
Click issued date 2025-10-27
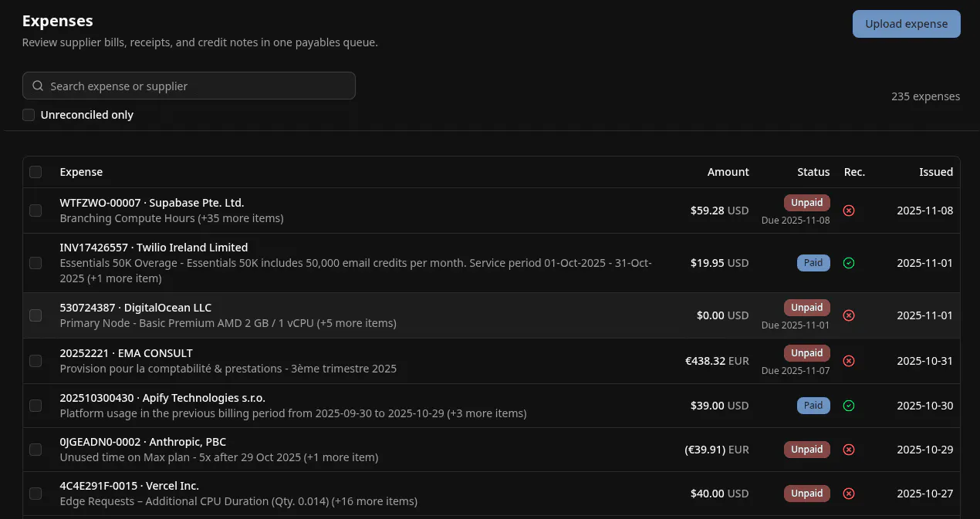[x=924, y=494]
